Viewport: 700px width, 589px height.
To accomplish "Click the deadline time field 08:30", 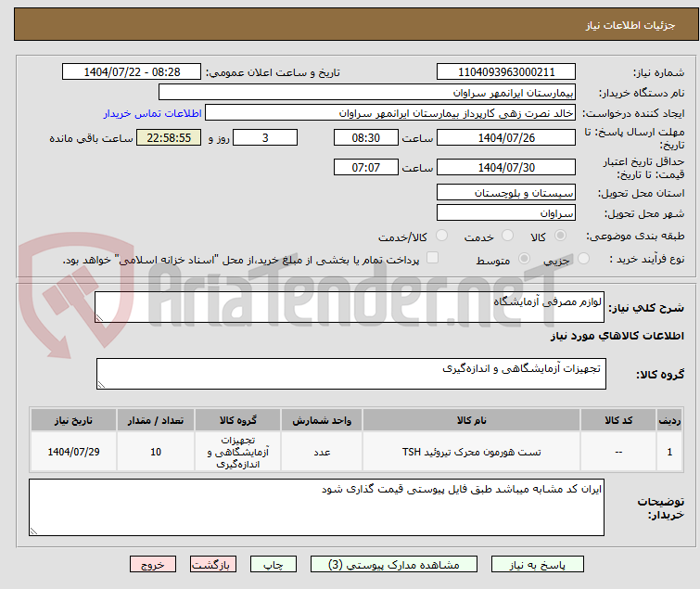I will pyautogui.click(x=365, y=137).
